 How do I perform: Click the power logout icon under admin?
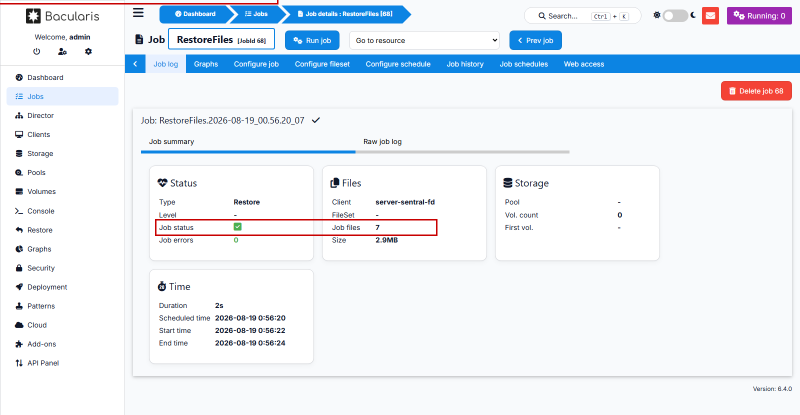click(x=36, y=52)
